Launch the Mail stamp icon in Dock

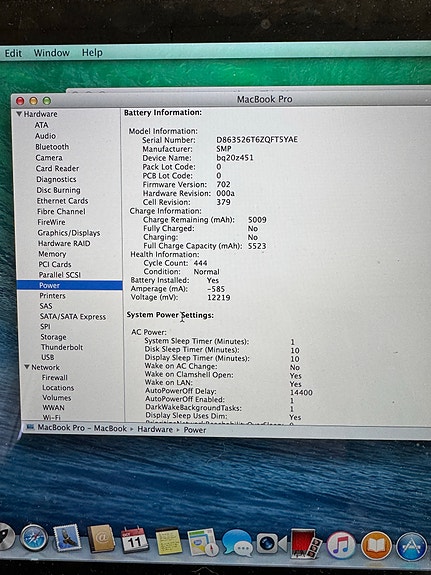point(67,538)
